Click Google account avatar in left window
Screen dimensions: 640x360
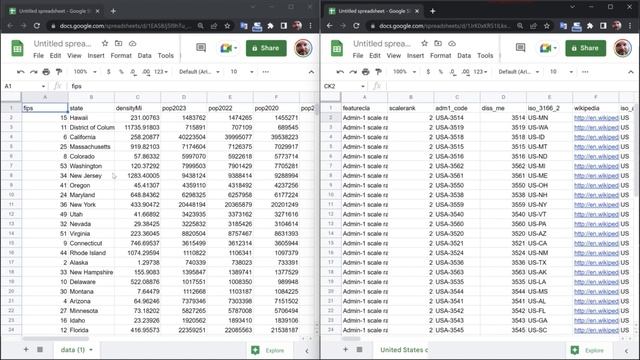[x=303, y=48]
